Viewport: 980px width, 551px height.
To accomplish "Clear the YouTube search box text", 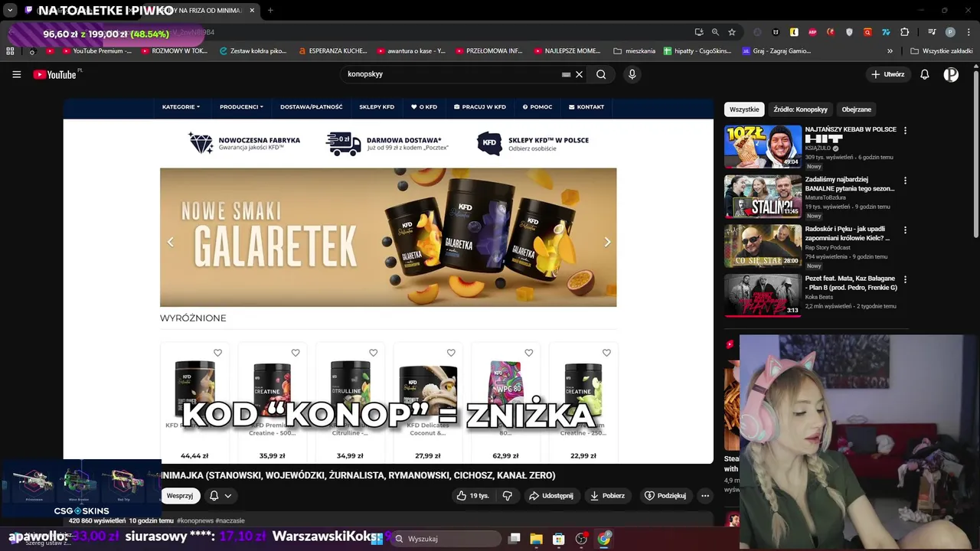I will (580, 74).
